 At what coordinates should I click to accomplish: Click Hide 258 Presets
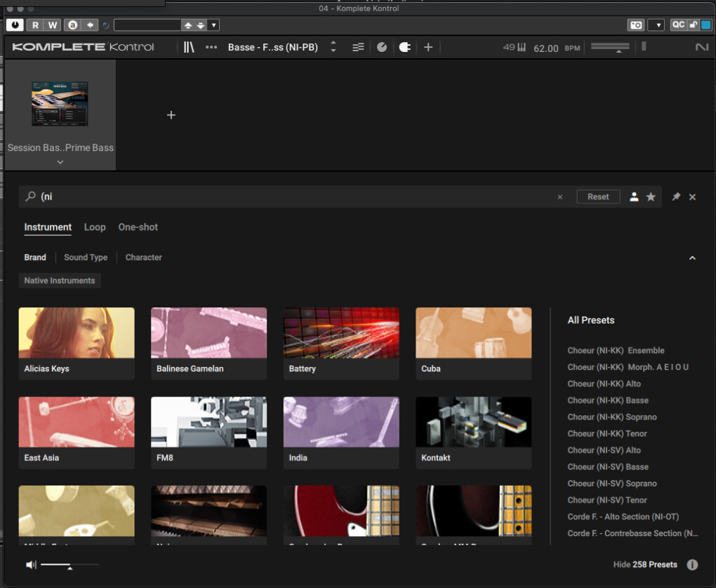[x=645, y=565]
